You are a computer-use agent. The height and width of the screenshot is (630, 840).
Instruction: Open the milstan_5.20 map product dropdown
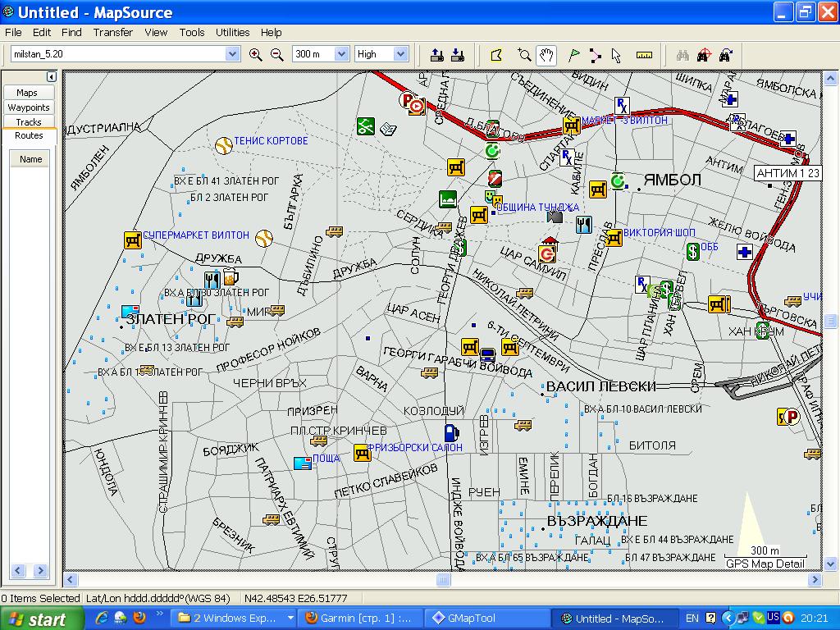(x=232, y=54)
